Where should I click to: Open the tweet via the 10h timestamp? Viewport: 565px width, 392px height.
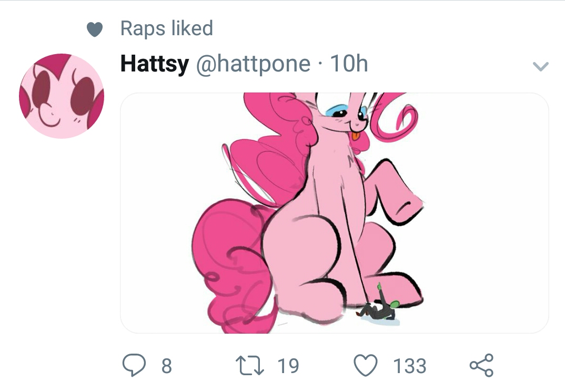[x=348, y=64]
